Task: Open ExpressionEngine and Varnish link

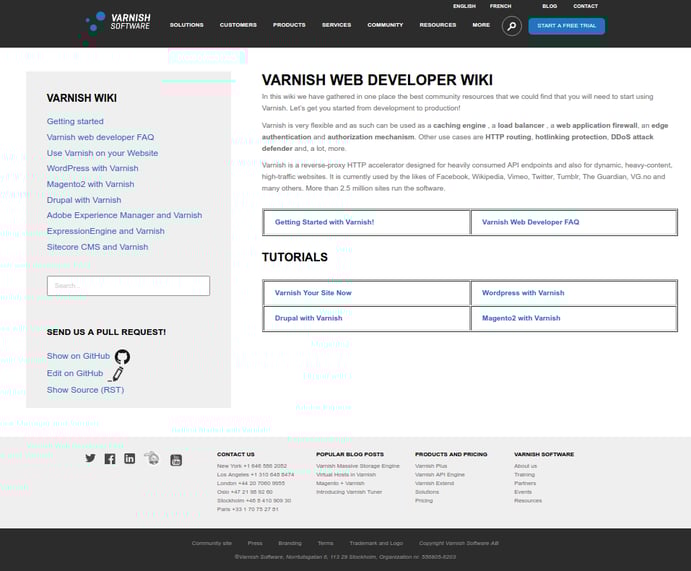Action: (x=106, y=231)
